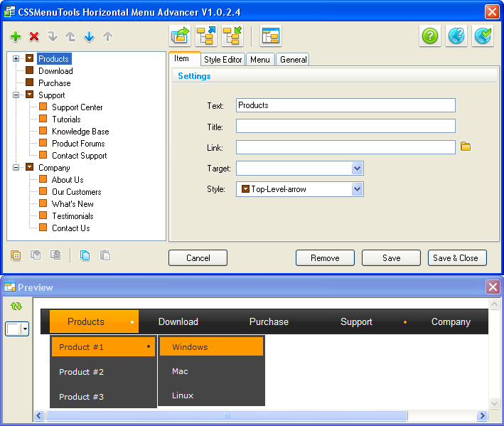Select What's New in the tree
This screenshot has height=426, width=504.
[73, 204]
